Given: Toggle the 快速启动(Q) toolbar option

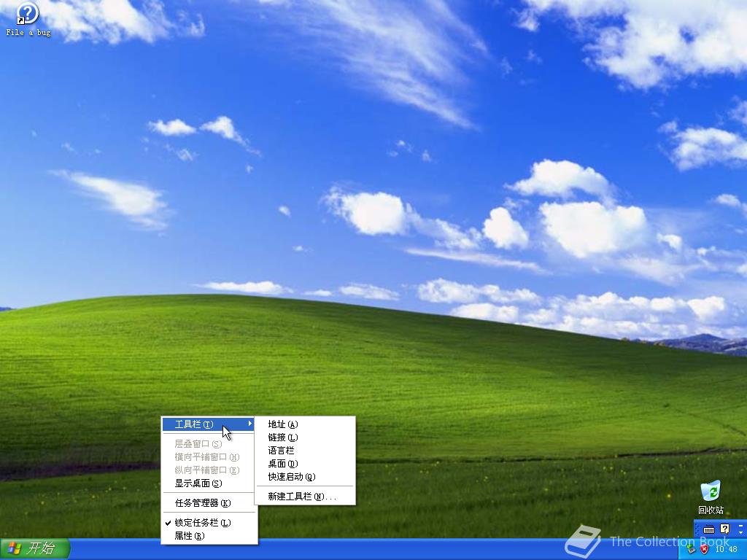Looking at the screenshot, I should tap(305, 477).
